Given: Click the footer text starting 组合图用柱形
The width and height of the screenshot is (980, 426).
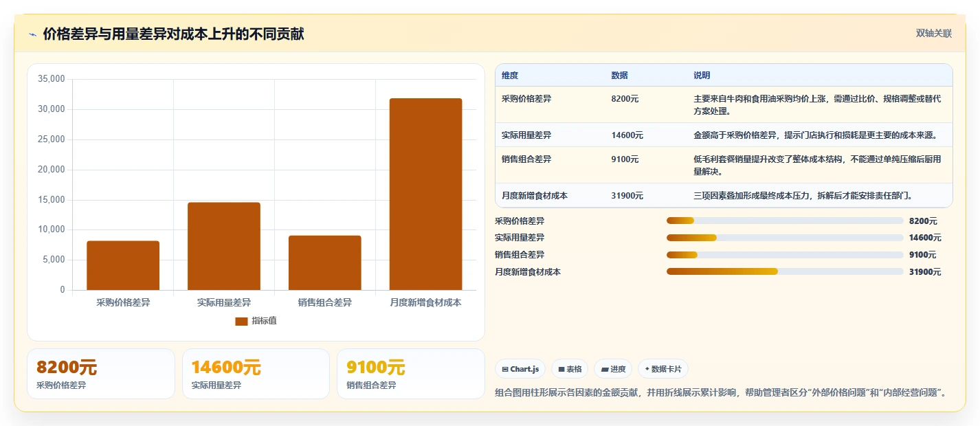Looking at the screenshot, I should (723, 393).
